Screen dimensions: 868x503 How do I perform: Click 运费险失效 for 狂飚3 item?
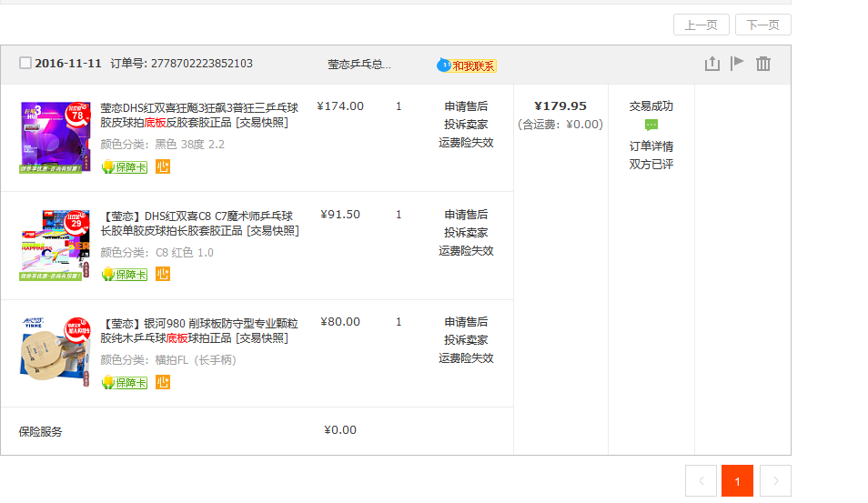tap(466, 143)
